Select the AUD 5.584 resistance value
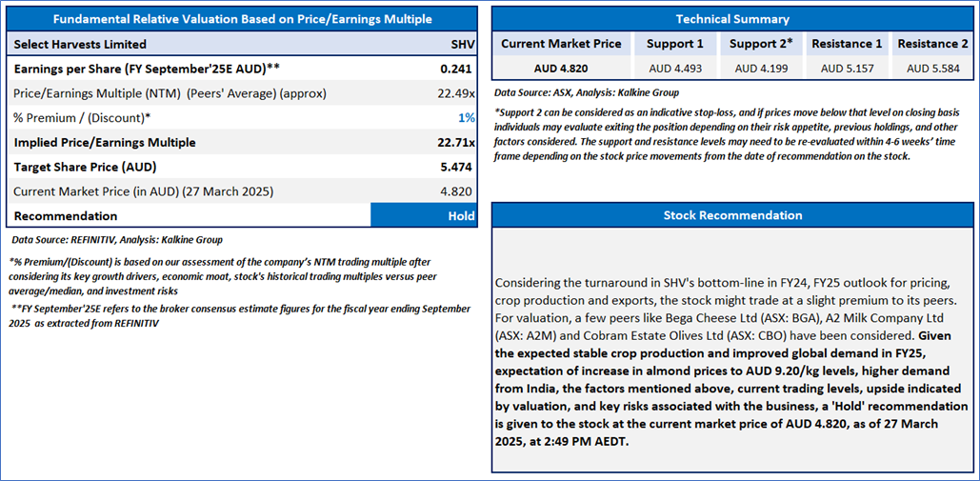980x481 pixels. (932, 68)
